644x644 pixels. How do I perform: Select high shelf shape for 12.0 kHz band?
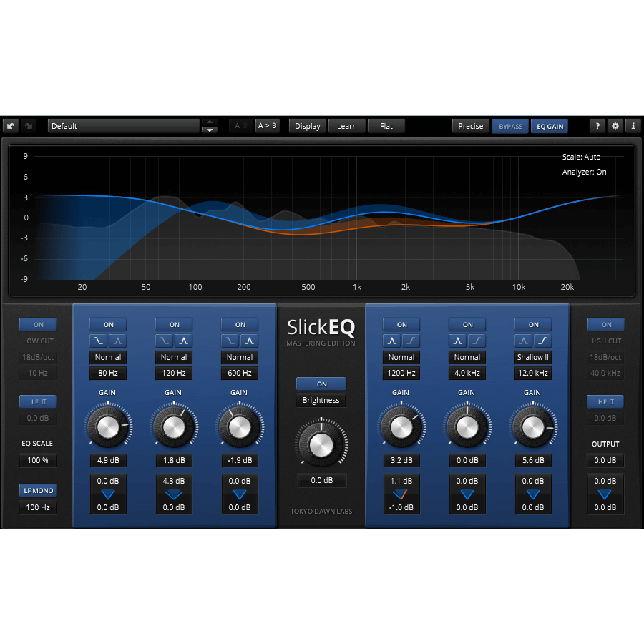pos(542,341)
